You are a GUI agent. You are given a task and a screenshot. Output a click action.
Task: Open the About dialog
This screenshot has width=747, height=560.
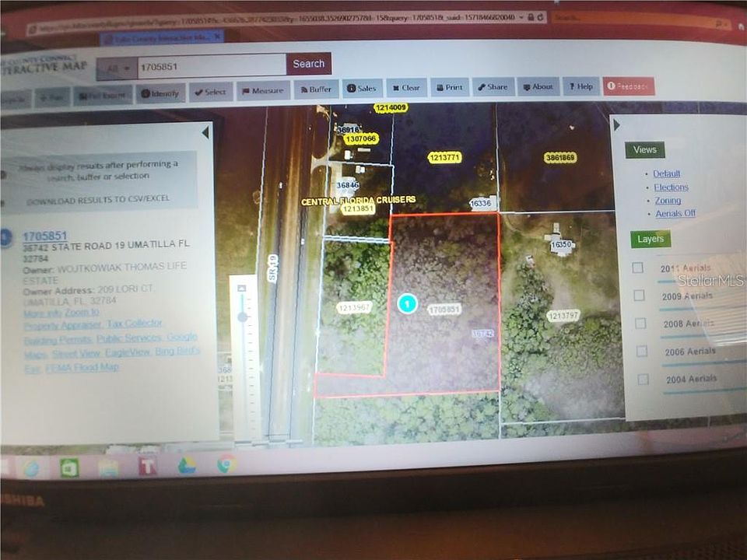tap(538, 86)
